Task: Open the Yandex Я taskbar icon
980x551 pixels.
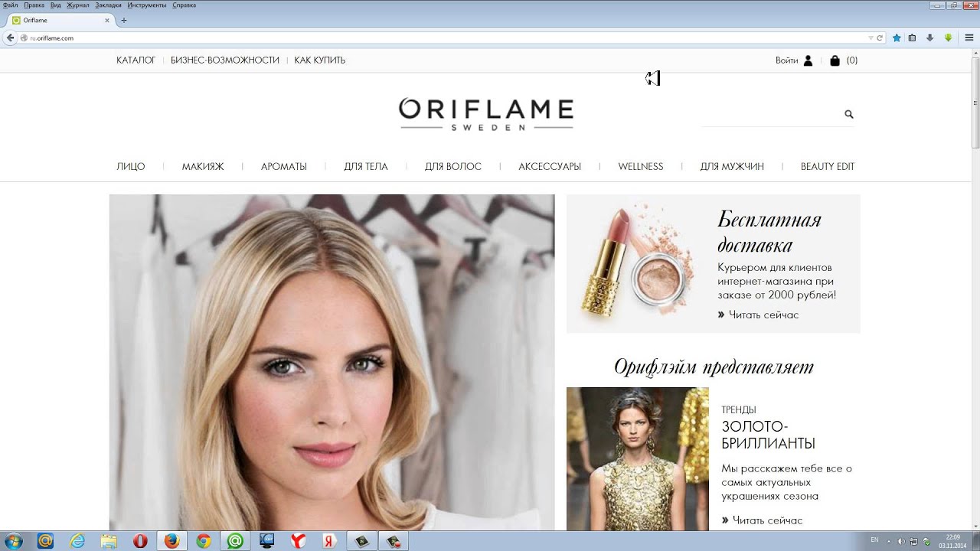Action: pos(330,541)
